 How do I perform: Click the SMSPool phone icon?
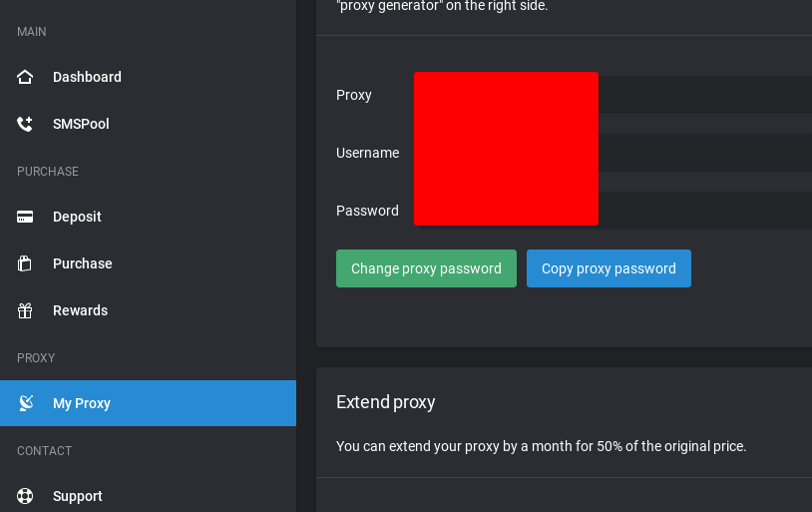pyautogui.click(x=25, y=124)
